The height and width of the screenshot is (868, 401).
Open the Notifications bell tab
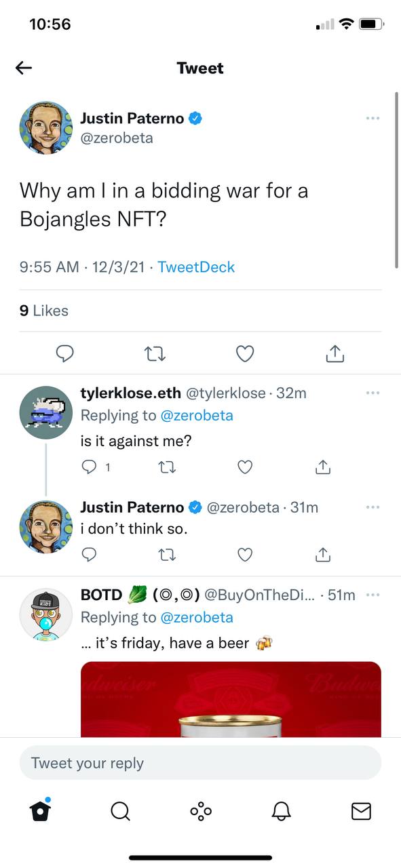point(281,811)
